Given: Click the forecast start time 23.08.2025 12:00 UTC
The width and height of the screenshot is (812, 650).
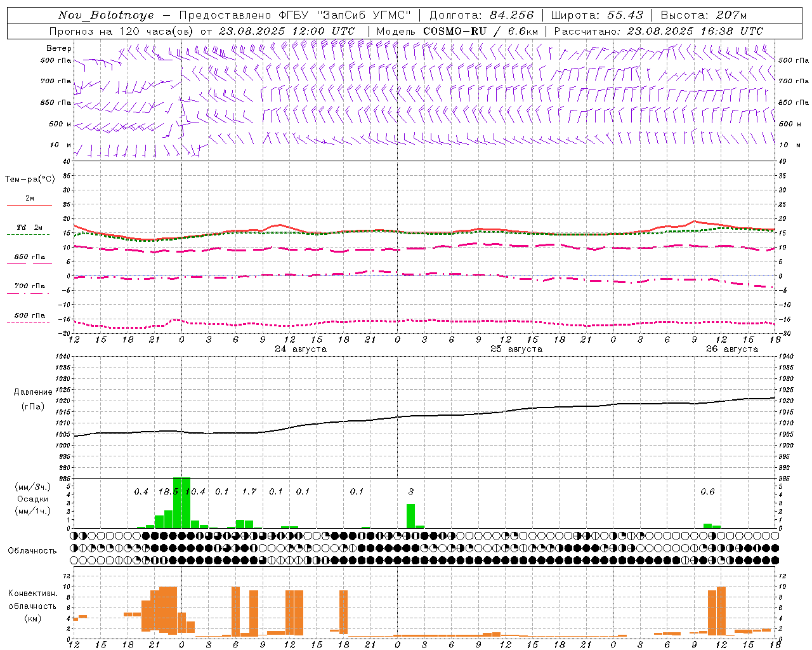Looking at the screenshot, I should coord(286,31).
